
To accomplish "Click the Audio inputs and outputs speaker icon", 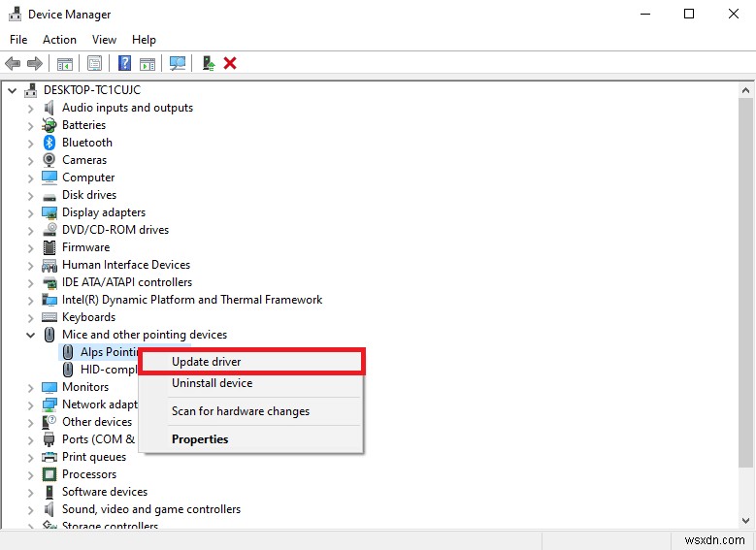I will click(x=49, y=108).
